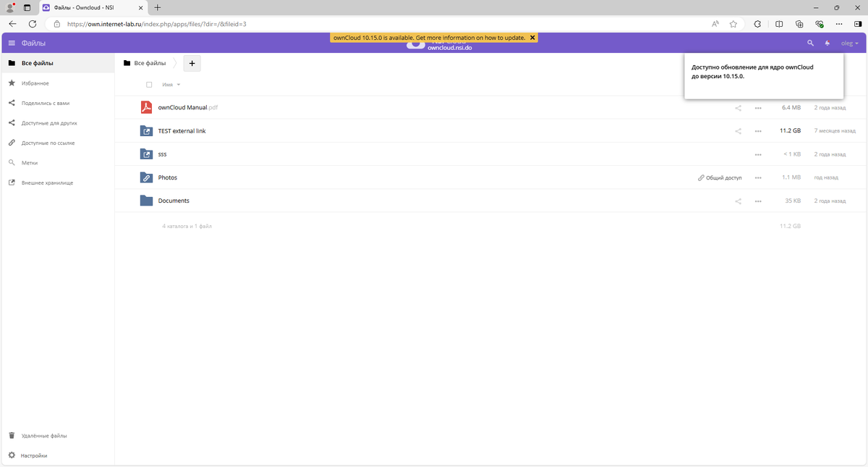Sort by the 'Имя' column header
The height and width of the screenshot is (467, 868).
pos(168,85)
